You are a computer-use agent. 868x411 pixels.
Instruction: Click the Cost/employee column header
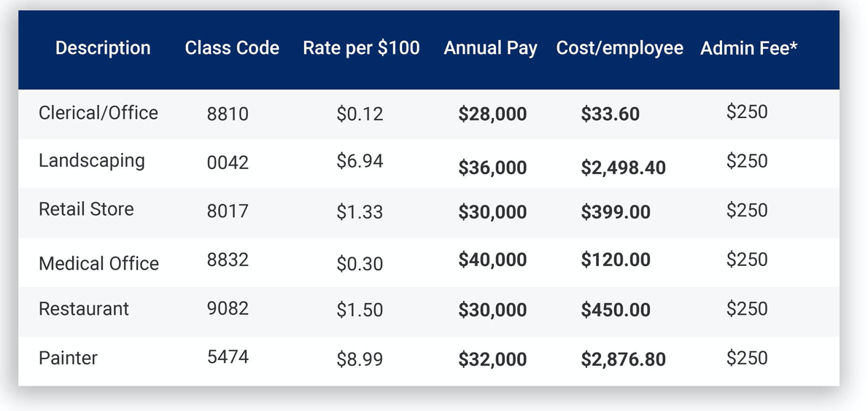(619, 48)
